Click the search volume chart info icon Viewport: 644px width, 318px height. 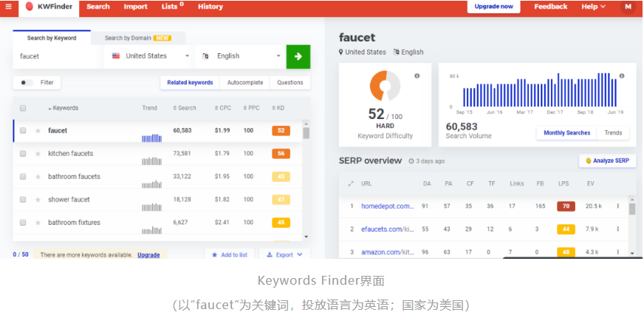pos(622,75)
